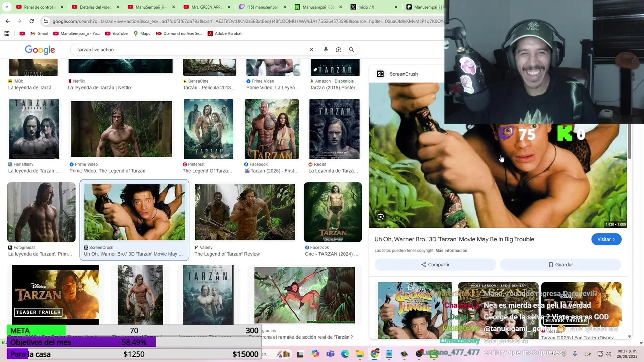Select the Fotogramas La leyenda de Tarzan thumbnail
This screenshot has height=362, width=644.
coord(41,212)
